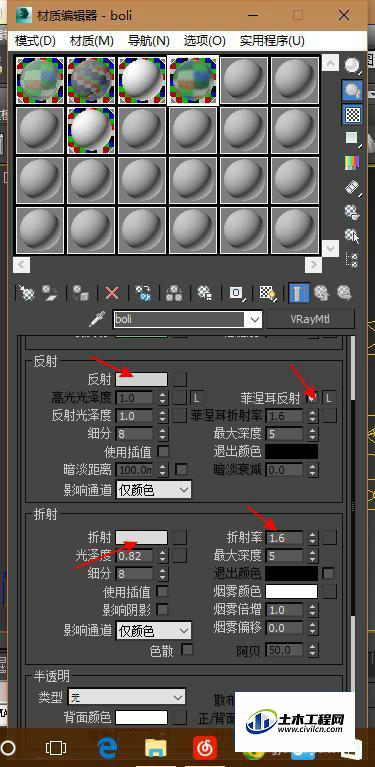Click the 反射光泽度 spinner arrows
This screenshot has width=375, height=767.
pos(162,416)
